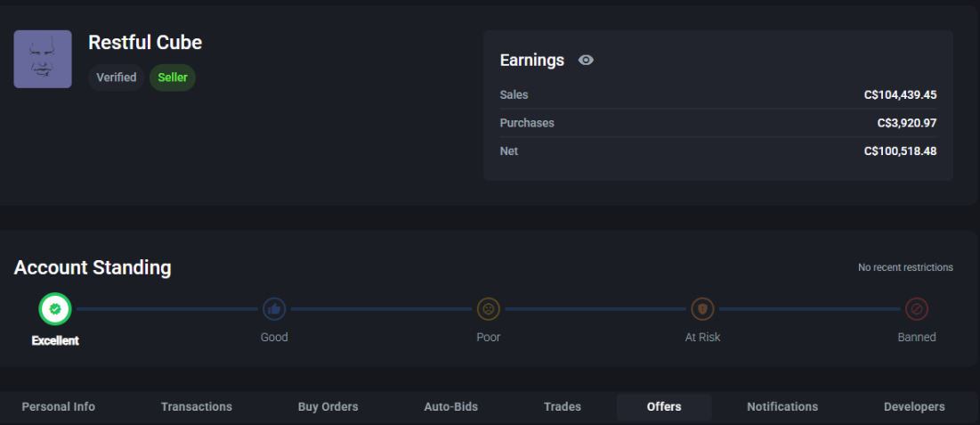Screen dimensions: 980x425
Task: Switch to the Transactions tab
Action: pyautogui.click(x=197, y=407)
